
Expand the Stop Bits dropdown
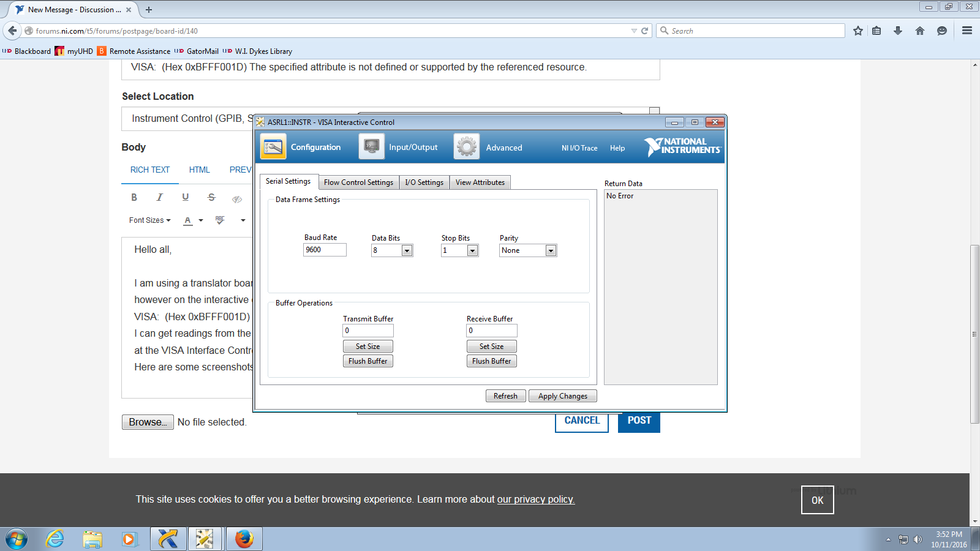(x=472, y=250)
